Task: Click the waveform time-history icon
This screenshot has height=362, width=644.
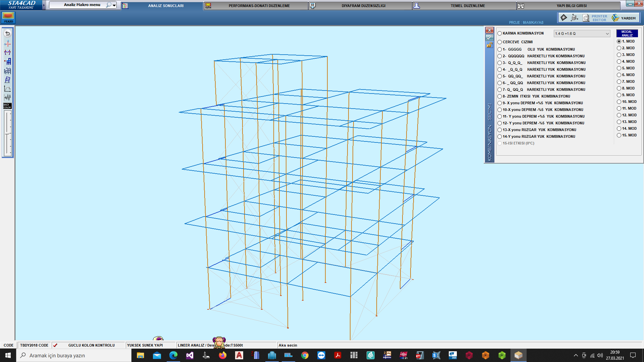Action: coord(7,97)
